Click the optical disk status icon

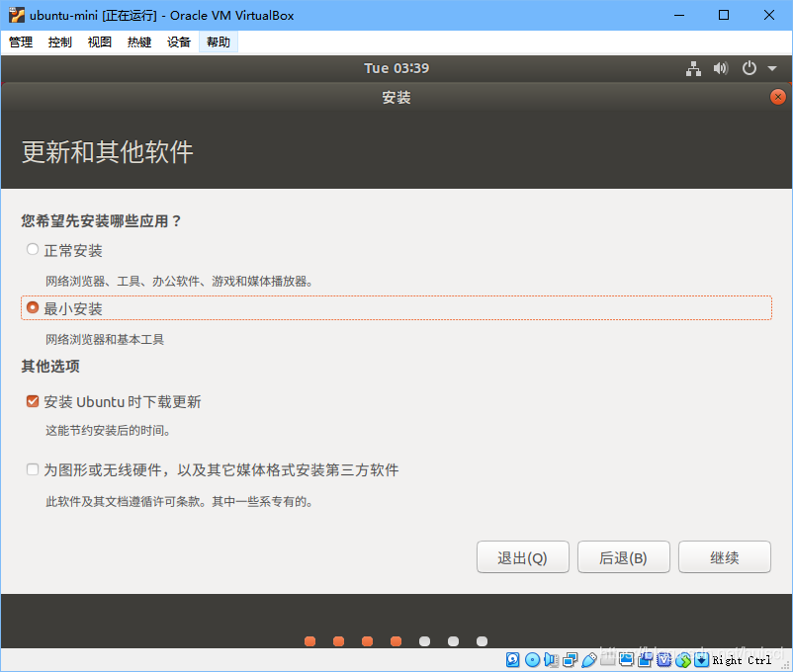532,659
